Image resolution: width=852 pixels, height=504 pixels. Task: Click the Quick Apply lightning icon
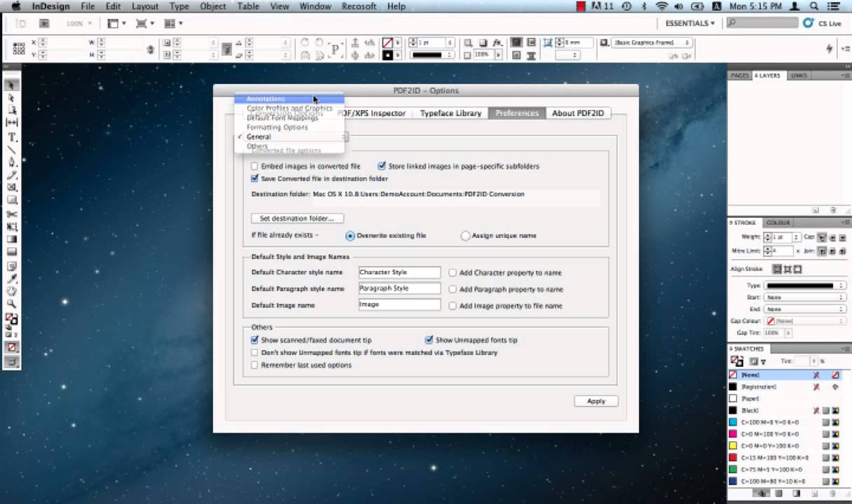pyautogui.click(x=830, y=48)
